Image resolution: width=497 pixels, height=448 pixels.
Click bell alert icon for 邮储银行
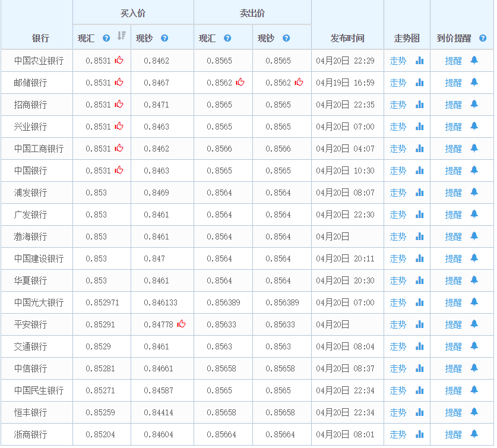pyautogui.click(x=474, y=82)
